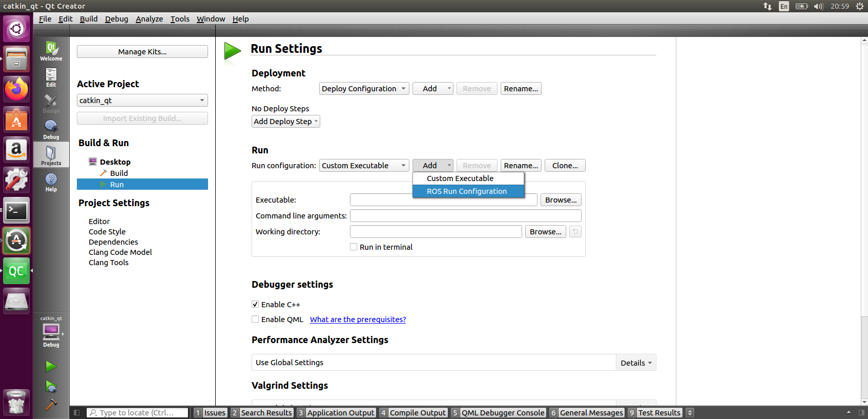The width and height of the screenshot is (868, 419).
Task: Click the Type to locate search box
Action: coord(137,413)
